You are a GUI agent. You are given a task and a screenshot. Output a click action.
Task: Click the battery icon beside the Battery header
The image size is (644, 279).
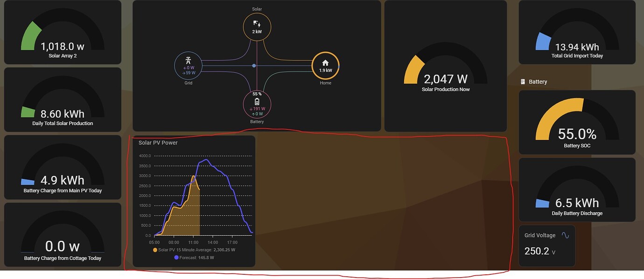coord(523,81)
